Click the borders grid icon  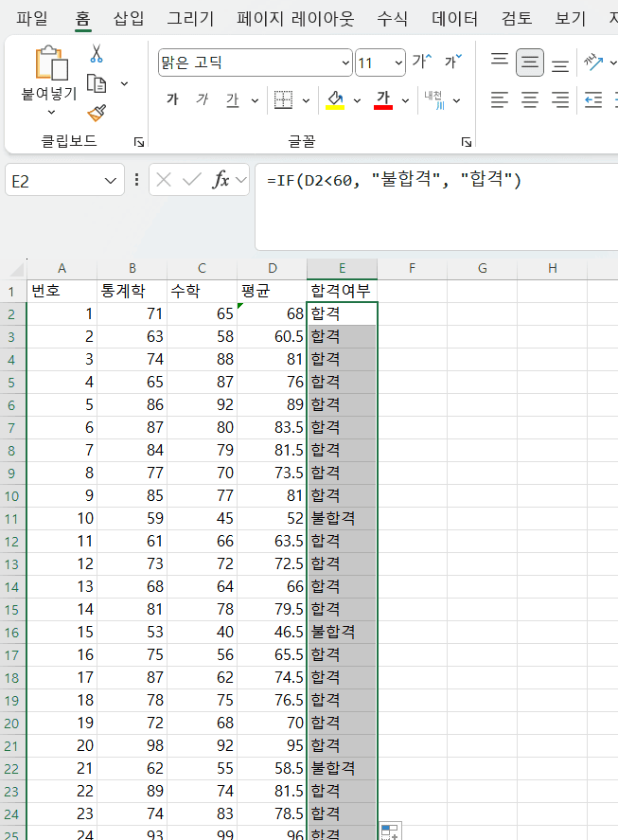click(283, 100)
